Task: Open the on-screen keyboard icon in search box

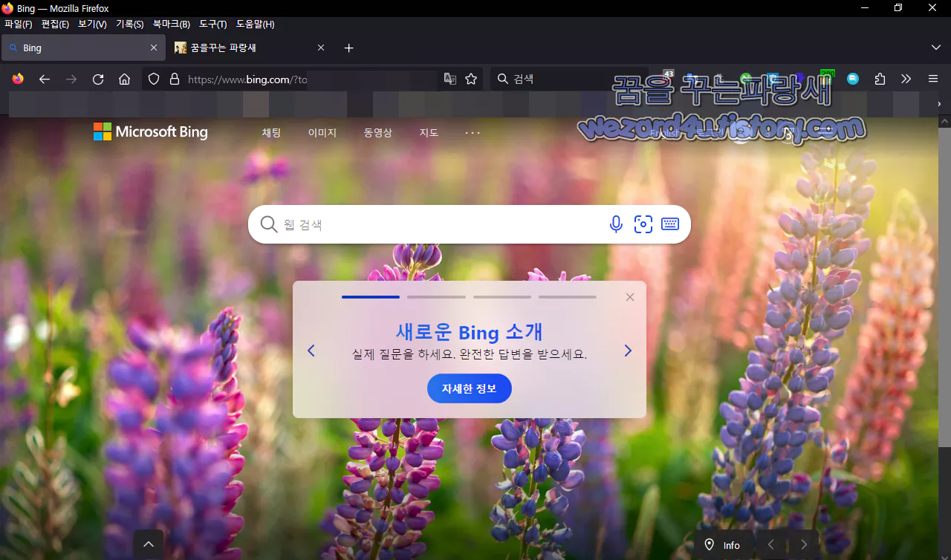Action: (670, 224)
